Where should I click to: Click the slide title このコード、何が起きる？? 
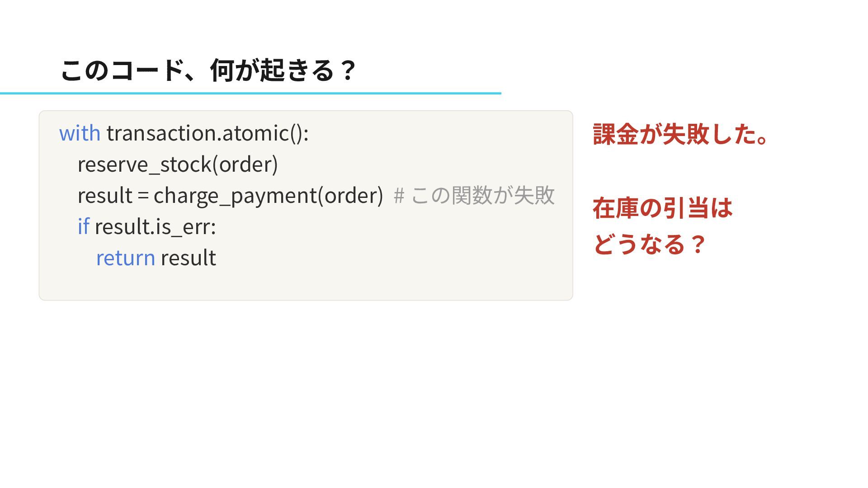[208, 70]
